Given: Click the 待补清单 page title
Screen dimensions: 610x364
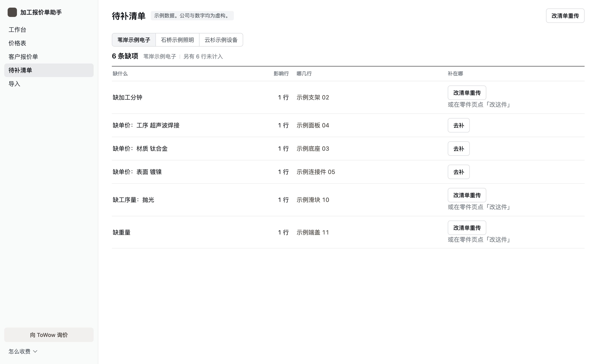Looking at the screenshot, I should coord(129,16).
